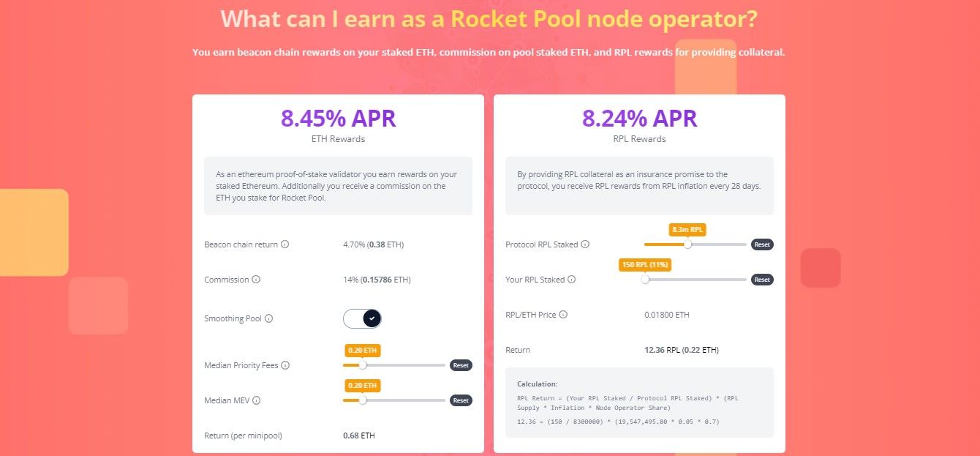Viewport: 980px width, 456px height.
Task: Click the 8.3m RPL value badge
Action: (687, 229)
